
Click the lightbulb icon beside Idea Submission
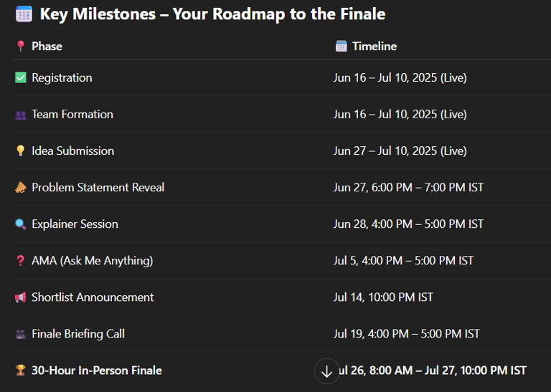coord(21,150)
